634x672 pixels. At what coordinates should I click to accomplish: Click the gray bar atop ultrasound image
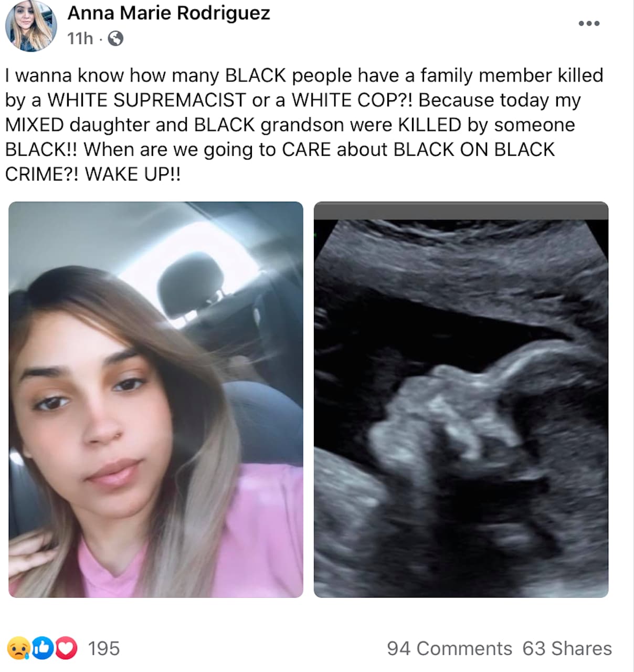[461, 211]
